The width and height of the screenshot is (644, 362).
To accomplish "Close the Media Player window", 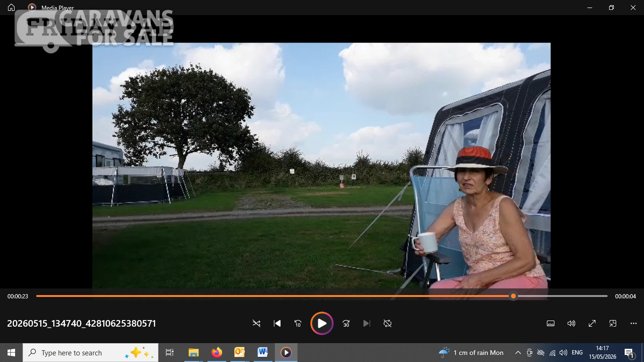I will (x=633, y=8).
